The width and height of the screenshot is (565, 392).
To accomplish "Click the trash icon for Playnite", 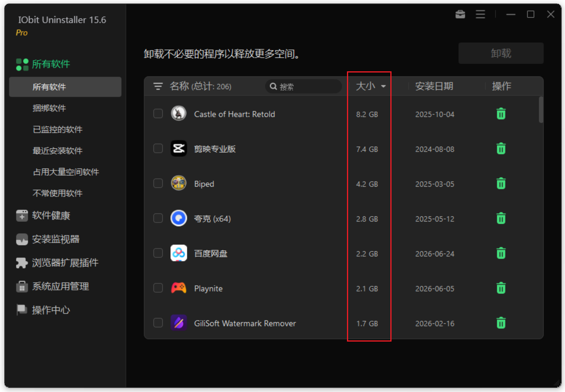I will (x=501, y=288).
